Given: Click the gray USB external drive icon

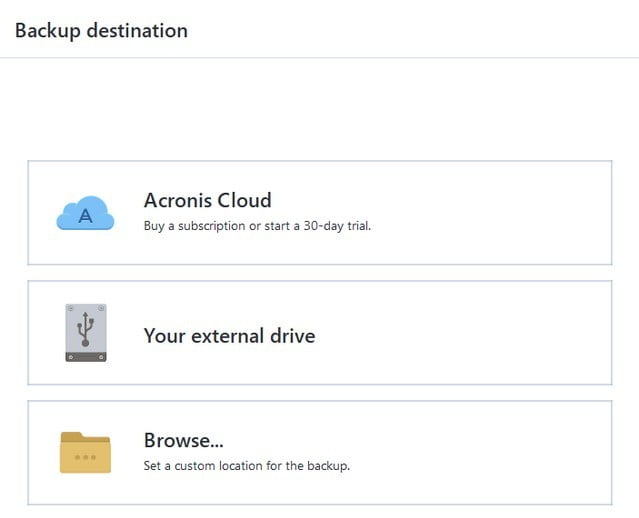Looking at the screenshot, I should 86,333.
